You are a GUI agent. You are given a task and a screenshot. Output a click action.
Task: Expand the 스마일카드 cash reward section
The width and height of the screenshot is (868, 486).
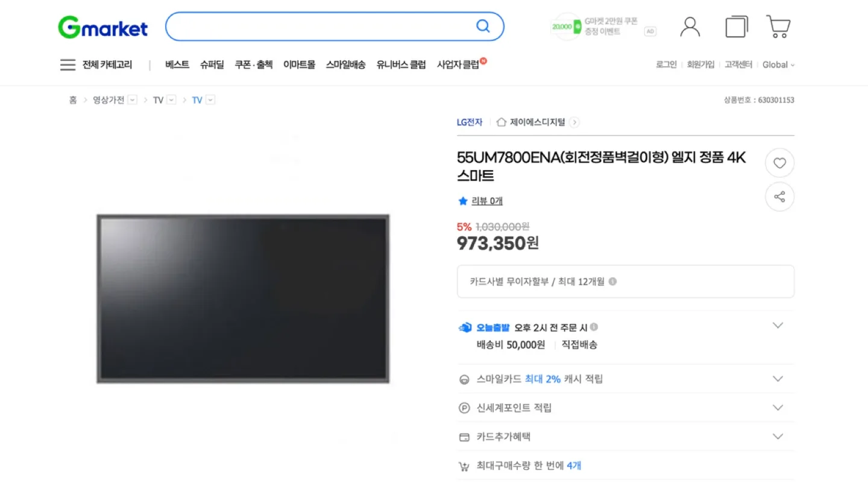778,379
